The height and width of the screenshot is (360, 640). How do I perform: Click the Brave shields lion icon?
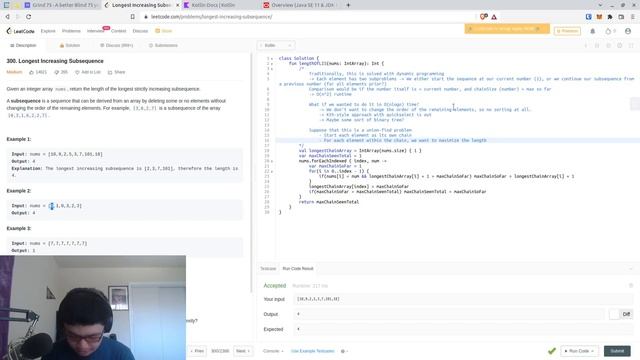[484, 17]
